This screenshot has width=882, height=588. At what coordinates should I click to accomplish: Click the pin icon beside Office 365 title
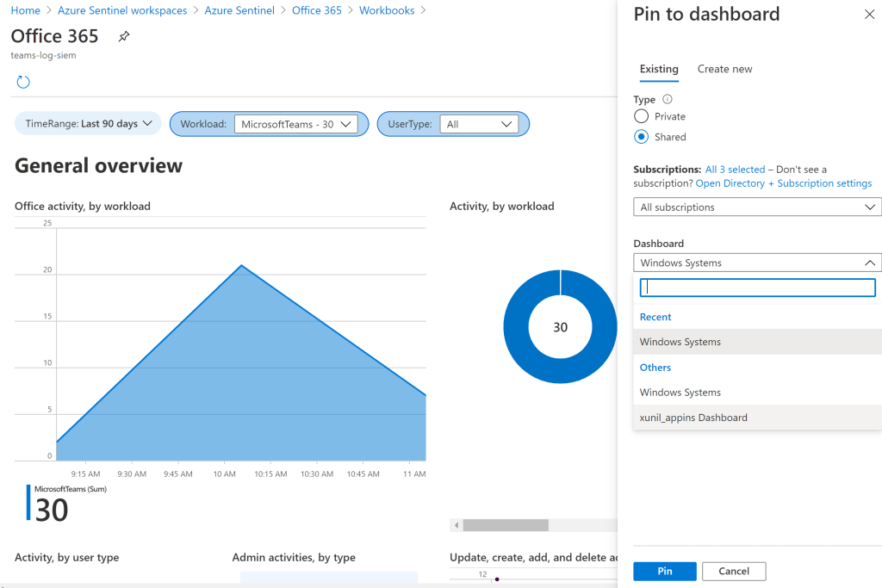pos(124,37)
